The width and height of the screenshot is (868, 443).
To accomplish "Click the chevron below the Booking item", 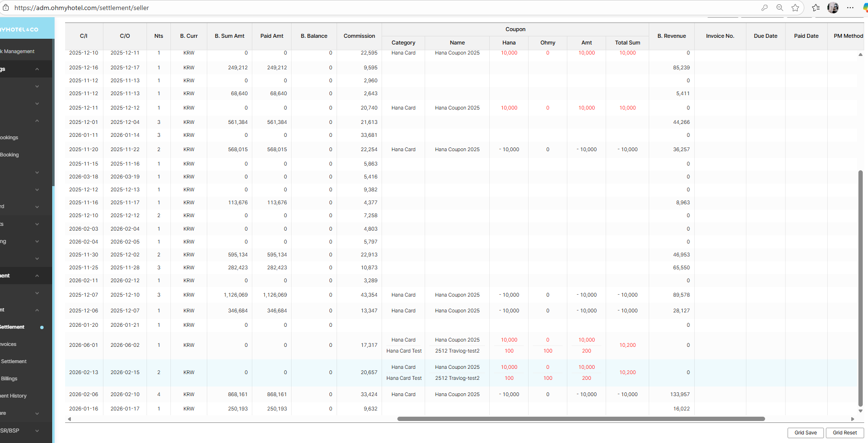I will [37, 172].
